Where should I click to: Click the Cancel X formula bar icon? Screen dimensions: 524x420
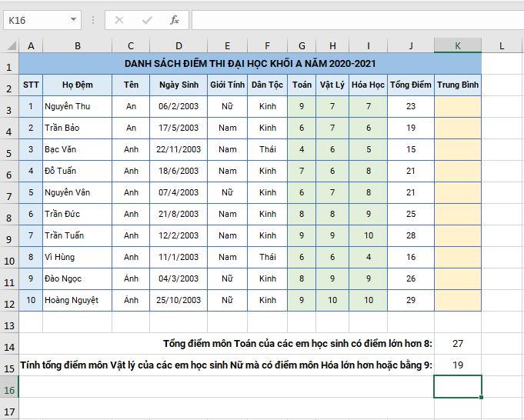coord(118,20)
